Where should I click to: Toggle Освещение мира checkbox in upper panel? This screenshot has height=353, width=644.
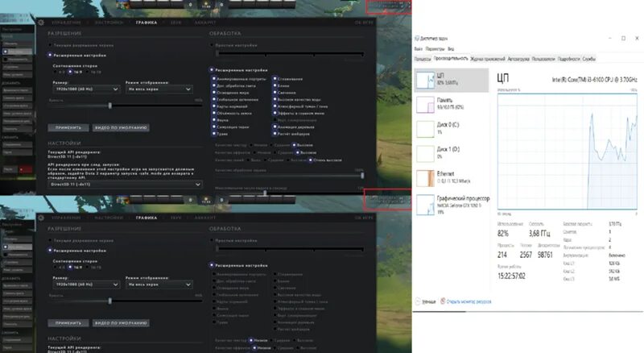[213, 93]
